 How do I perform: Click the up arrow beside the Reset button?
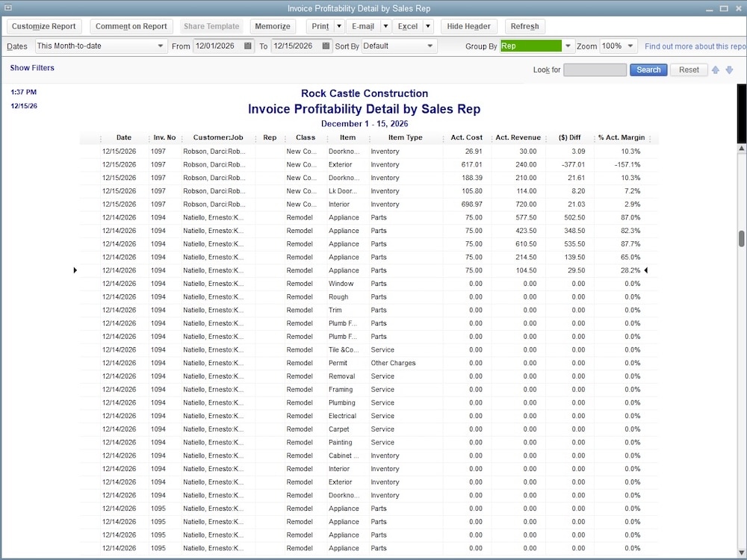pos(716,69)
